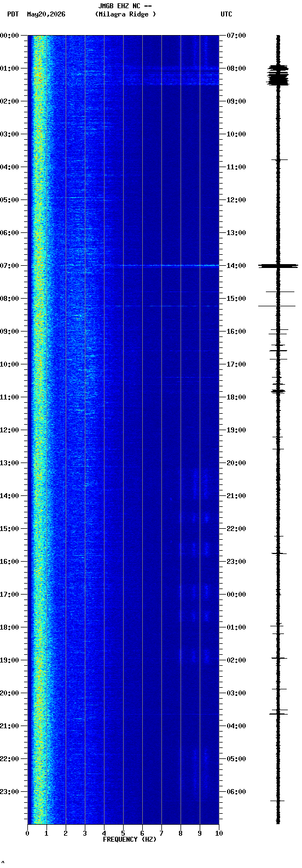Click the frequency axis tick label "10"
The width and height of the screenshot is (302, 868).
[x=219, y=833]
